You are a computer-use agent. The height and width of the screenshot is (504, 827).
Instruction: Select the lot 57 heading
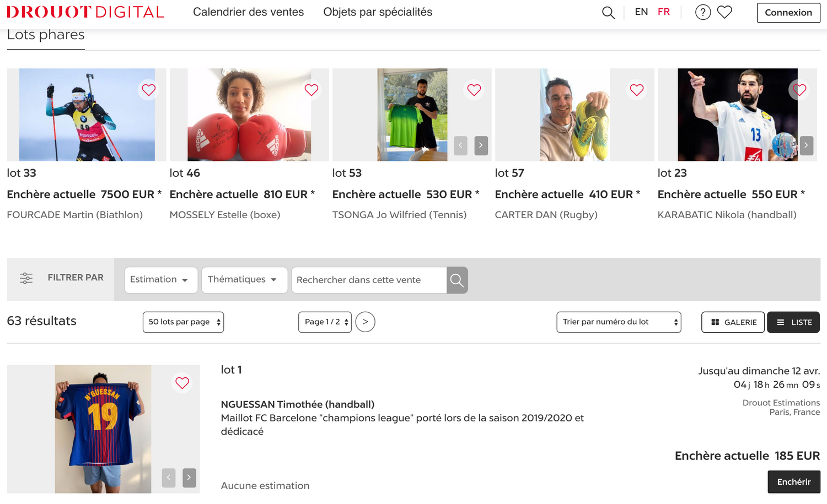coord(509,173)
